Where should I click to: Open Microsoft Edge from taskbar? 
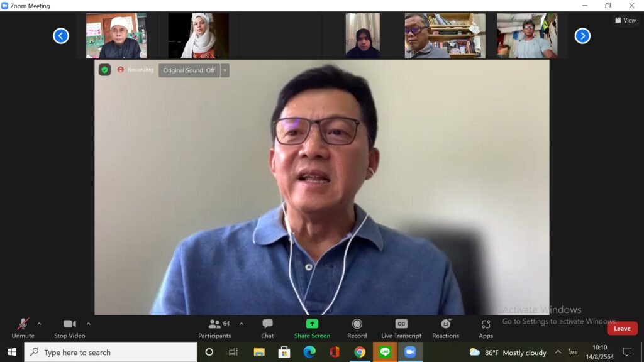[309, 352]
